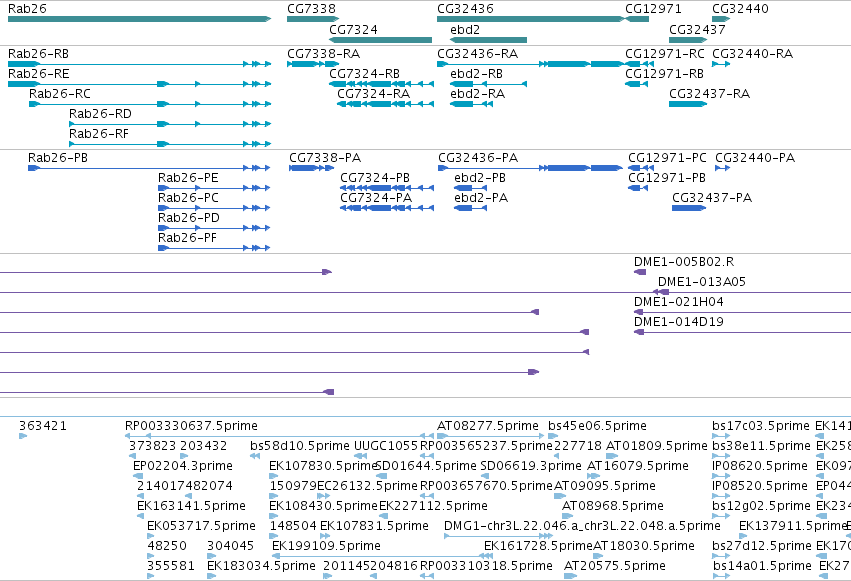Select EST AT08277.5prime
This screenshot has width=851, height=581.
[x=490, y=436]
